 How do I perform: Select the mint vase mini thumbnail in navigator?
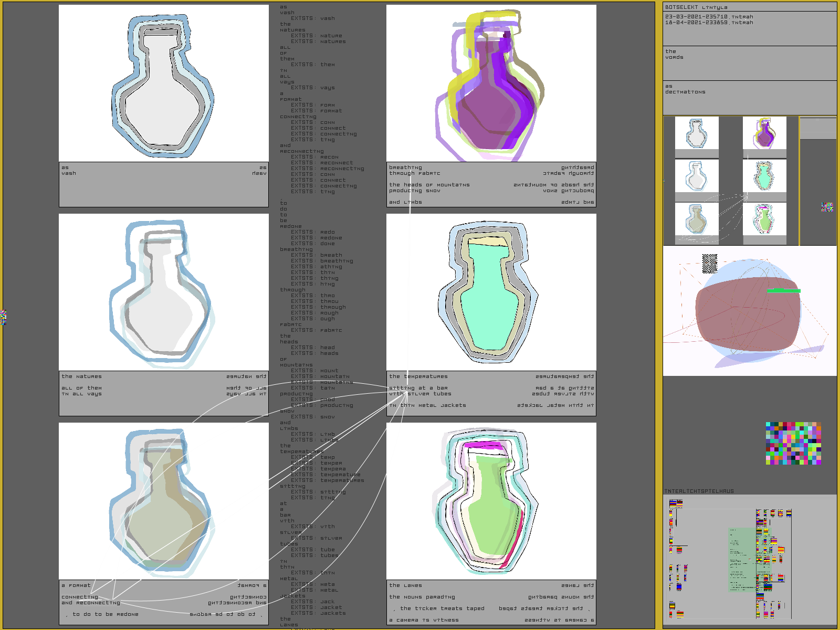(764, 176)
